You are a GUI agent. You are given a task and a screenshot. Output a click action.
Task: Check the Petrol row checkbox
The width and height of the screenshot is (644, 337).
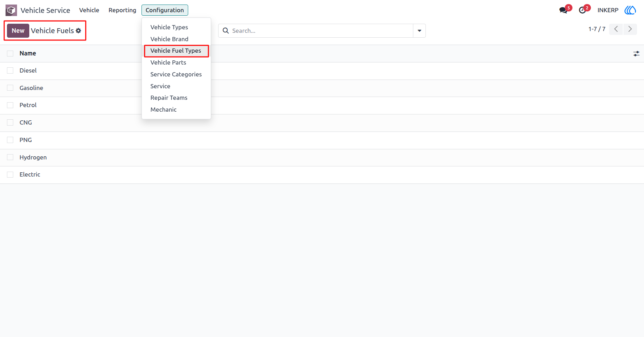(x=10, y=105)
